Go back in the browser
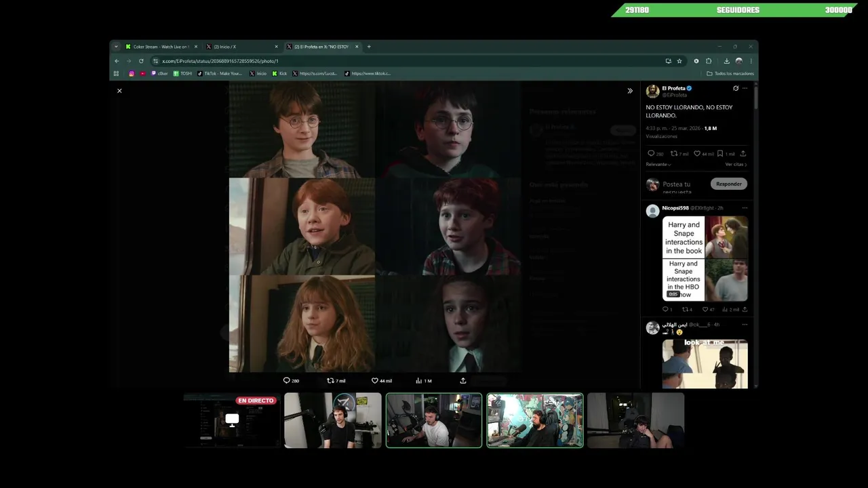868x488 pixels. [117, 61]
